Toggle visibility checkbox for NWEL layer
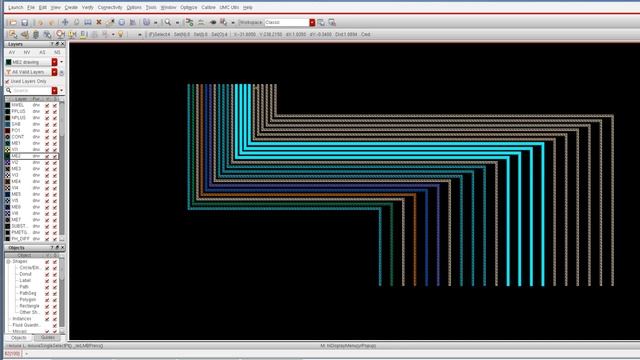 [x=47, y=105]
